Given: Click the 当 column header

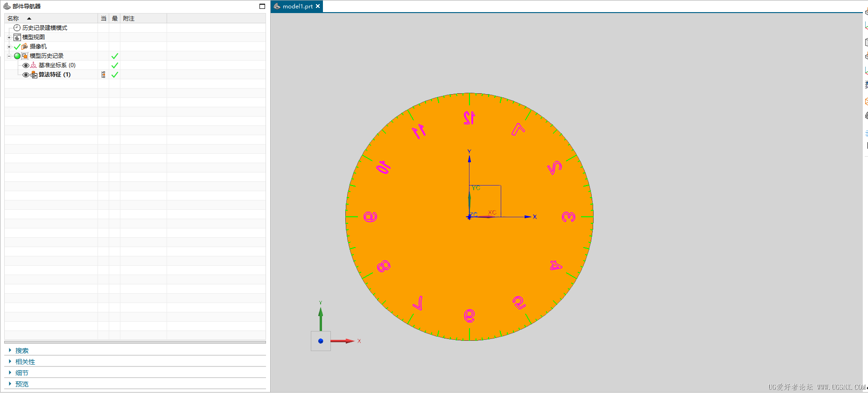Looking at the screenshot, I should coord(104,19).
